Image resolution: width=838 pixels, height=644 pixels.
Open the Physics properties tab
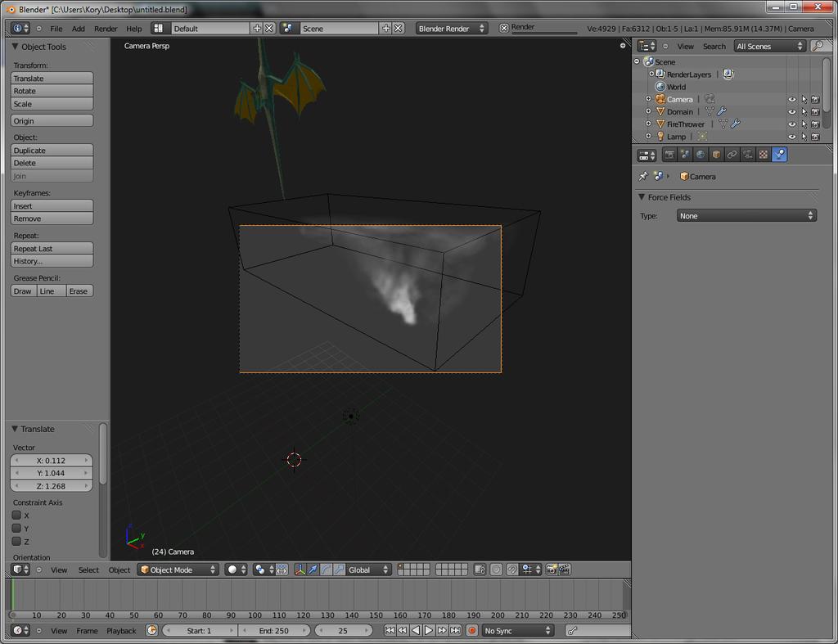point(779,155)
